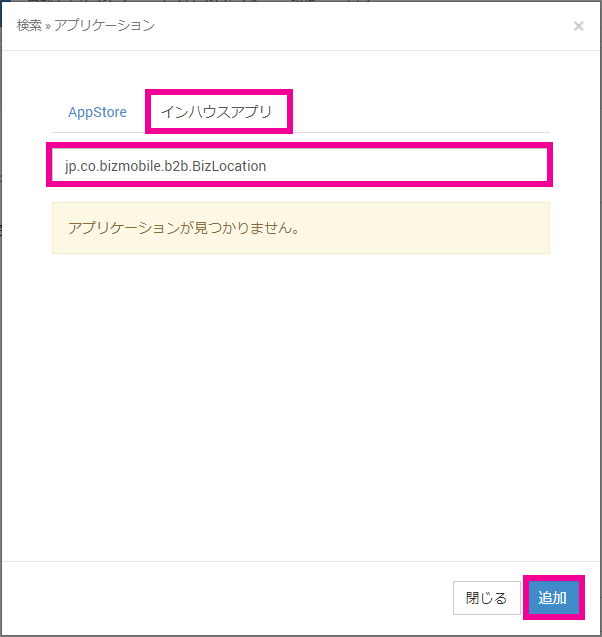This screenshot has height=637, width=602.
Task: Open the AppStore search tab
Action: coord(97,112)
